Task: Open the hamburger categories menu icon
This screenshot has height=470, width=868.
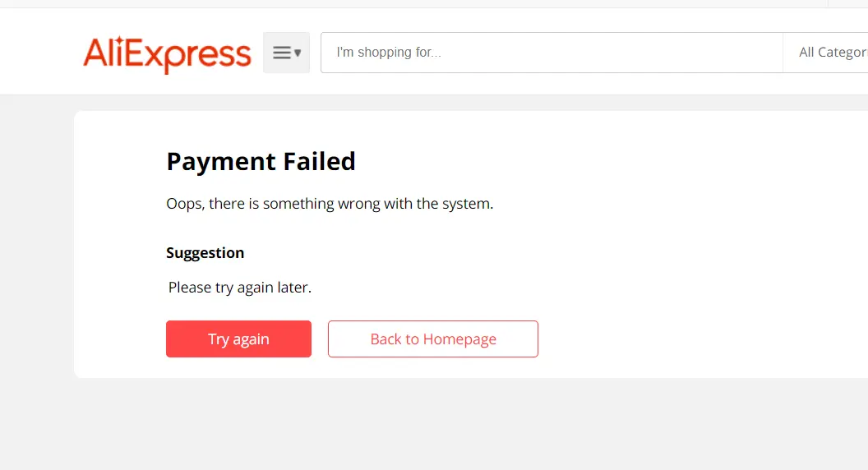Action: [x=286, y=53]
